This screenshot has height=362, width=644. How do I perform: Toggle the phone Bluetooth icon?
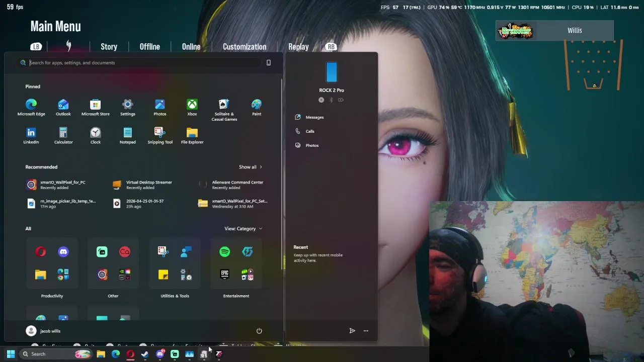[x=331, y=100]
